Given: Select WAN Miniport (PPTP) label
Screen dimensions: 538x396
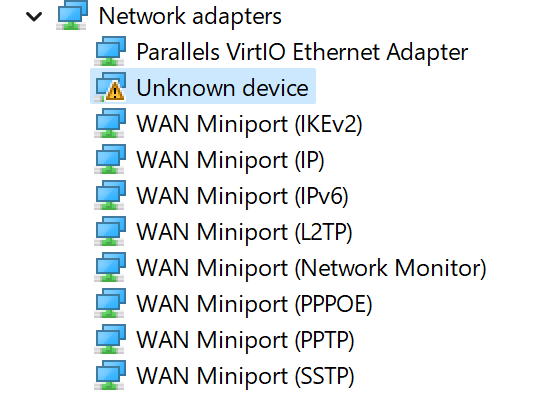Looking at the screenshot, I should pyautogui.click(x=245, y=340).
